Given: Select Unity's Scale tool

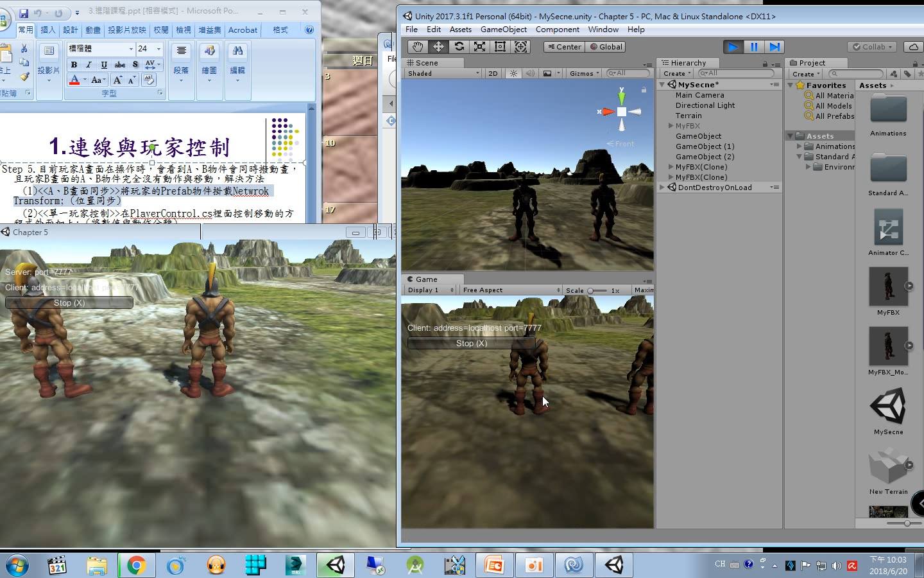Looking at the screenshot, I should click(479, 47).
